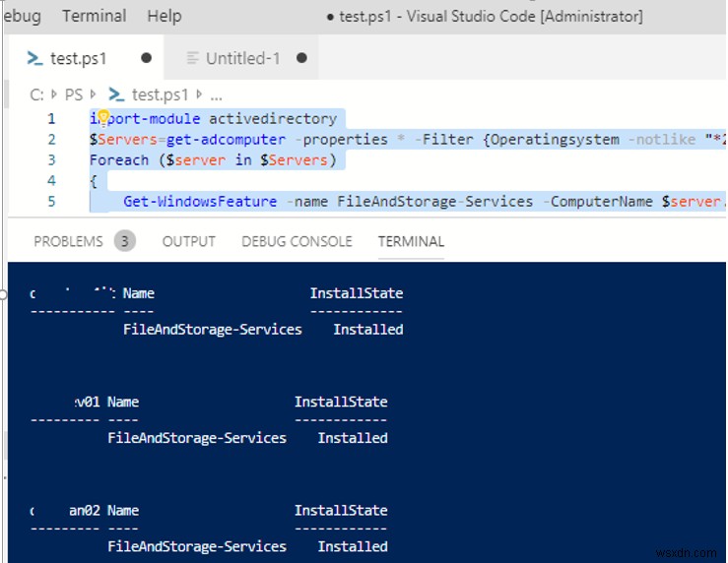Open the Terminal menu

click(x=95, y=16)
